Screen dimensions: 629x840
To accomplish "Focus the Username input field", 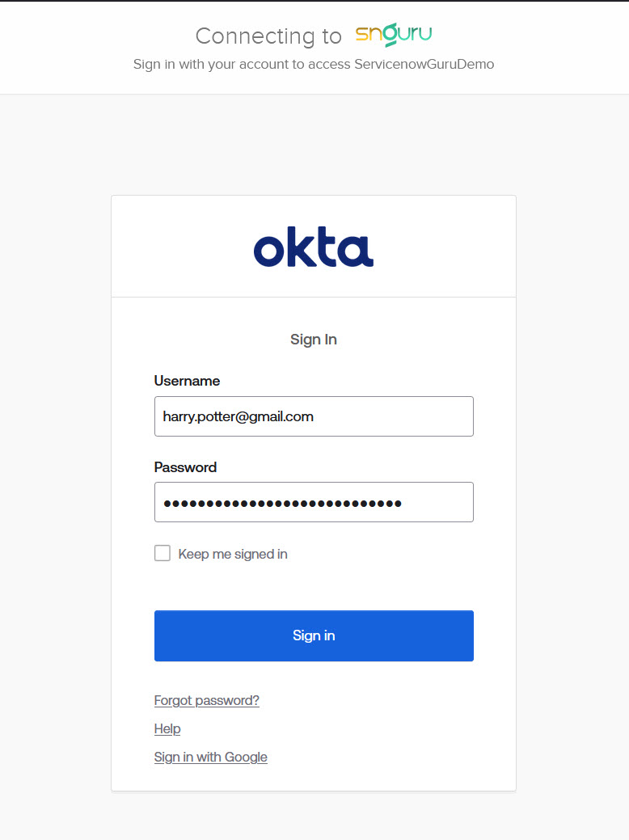I will [x=314, y=416].
